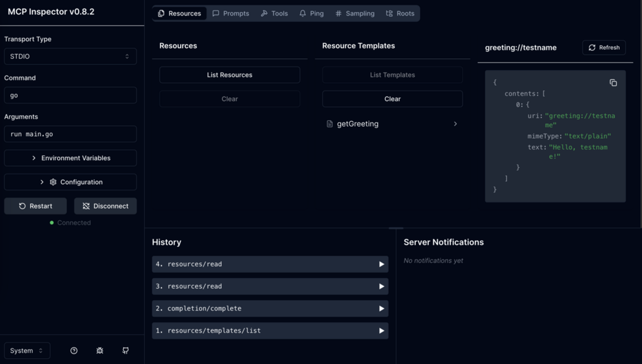Click the greeting://testname panel heading
642x364 pixels.
pos(521,48)
